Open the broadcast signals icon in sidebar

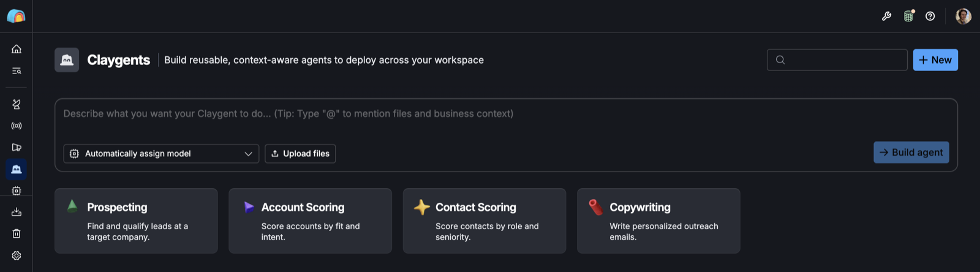tap(17, 126)
